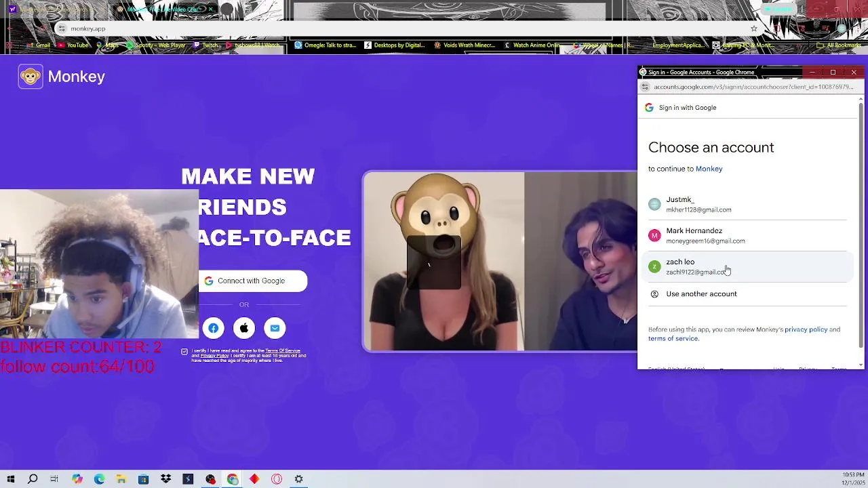Screen dimensions: 868x488
Task: Click site info icon in popup address bar
Action: 646,87
